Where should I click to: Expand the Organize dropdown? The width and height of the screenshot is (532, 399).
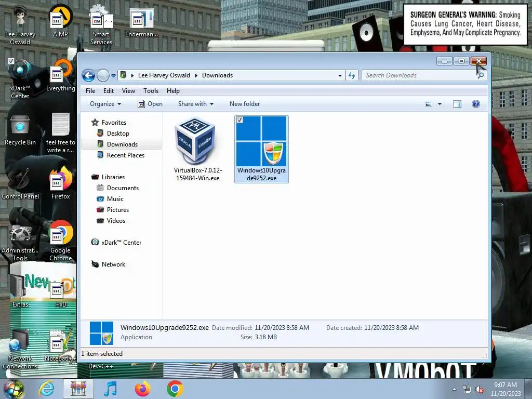click(x=105, y=104)
